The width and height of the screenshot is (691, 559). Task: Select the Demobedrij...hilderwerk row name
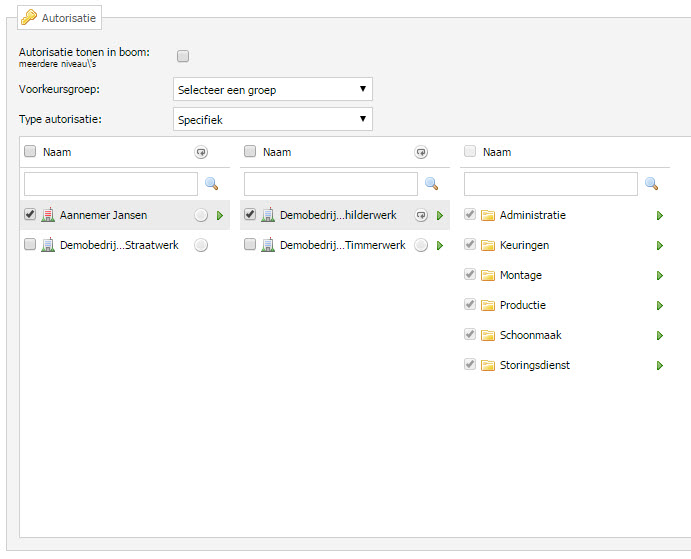click(x=338, y=215)
